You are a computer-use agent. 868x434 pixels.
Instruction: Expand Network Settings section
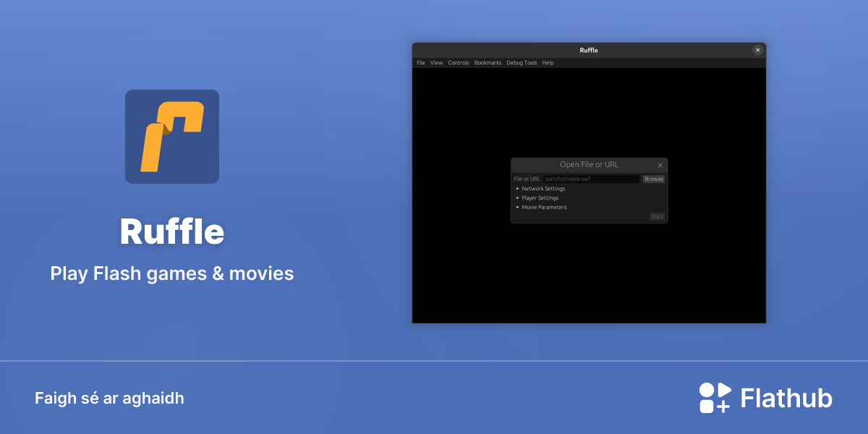point(540,189)
